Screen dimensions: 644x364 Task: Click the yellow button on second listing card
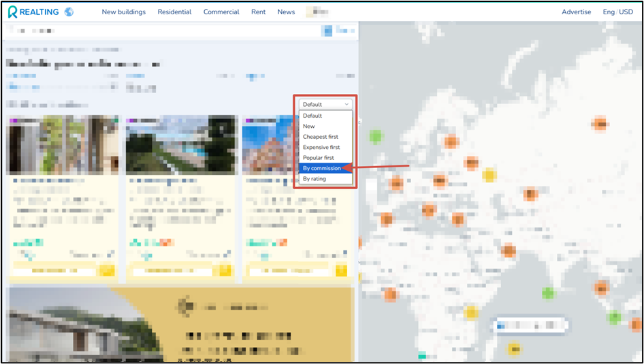(225, 270)
